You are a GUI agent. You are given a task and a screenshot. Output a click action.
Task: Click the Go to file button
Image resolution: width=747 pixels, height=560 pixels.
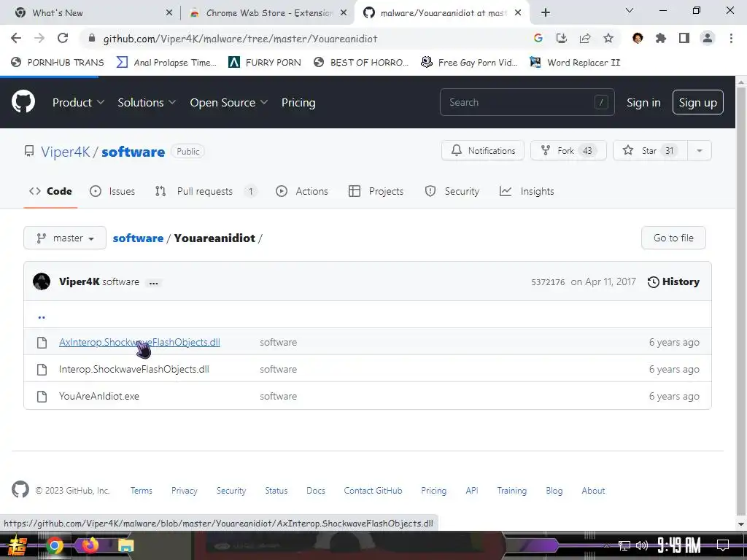[673, 238]
